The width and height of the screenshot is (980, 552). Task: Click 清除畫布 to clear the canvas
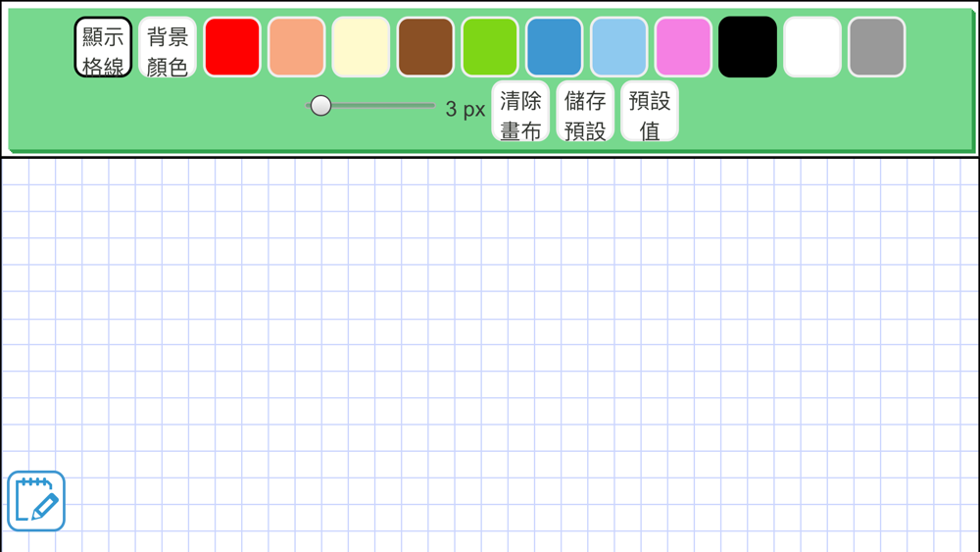tap(520, 111)
